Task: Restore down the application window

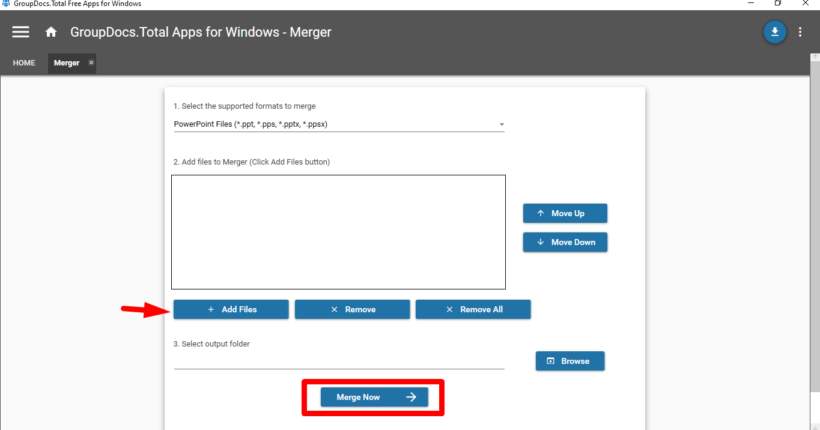Action: click(x=778, y=4)
